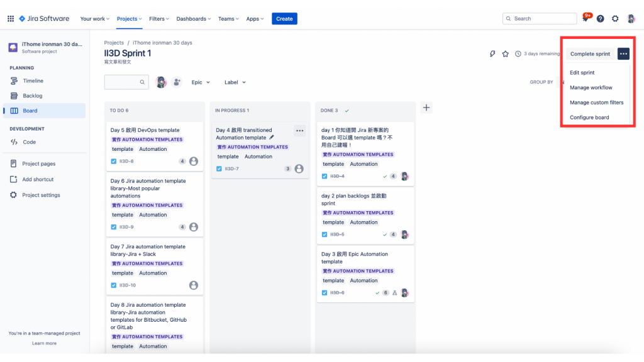Expand the Teams dropdown
Screen dimensions: 644x362
(228, 18)
